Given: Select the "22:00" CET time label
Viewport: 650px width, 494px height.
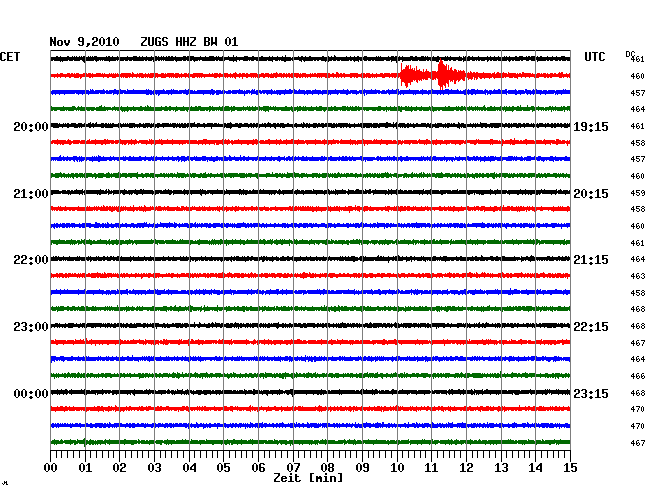Looking at the screenshot, I should (x=31, y=260).
